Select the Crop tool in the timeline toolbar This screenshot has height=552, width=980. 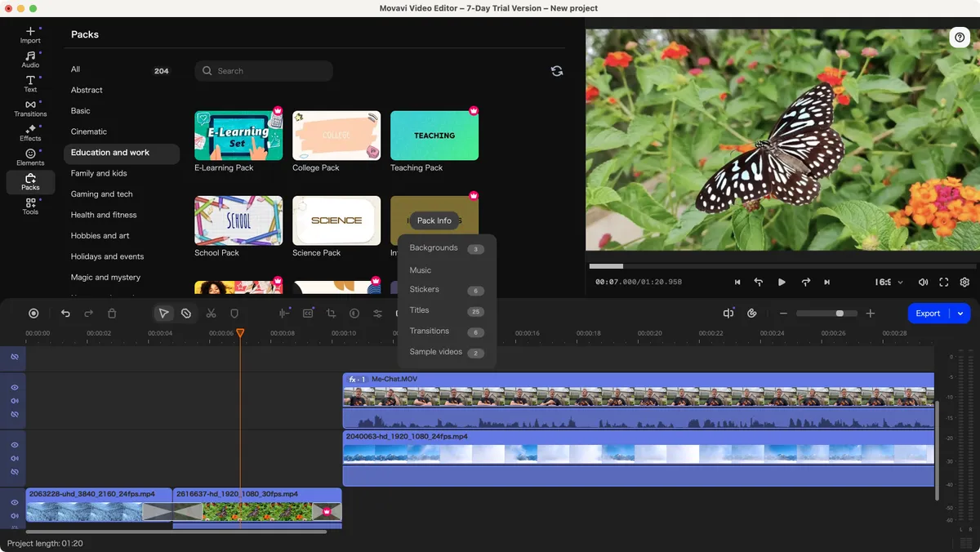pyautogui.click(x=330, y=313)
